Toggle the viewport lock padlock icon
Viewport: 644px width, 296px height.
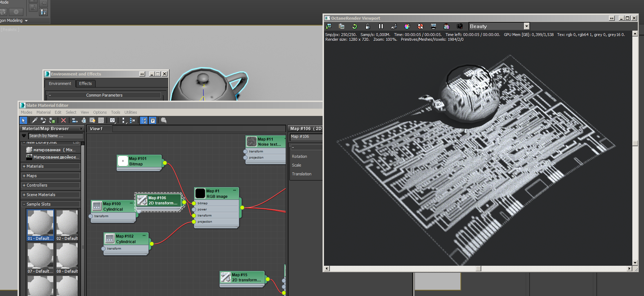367,26
